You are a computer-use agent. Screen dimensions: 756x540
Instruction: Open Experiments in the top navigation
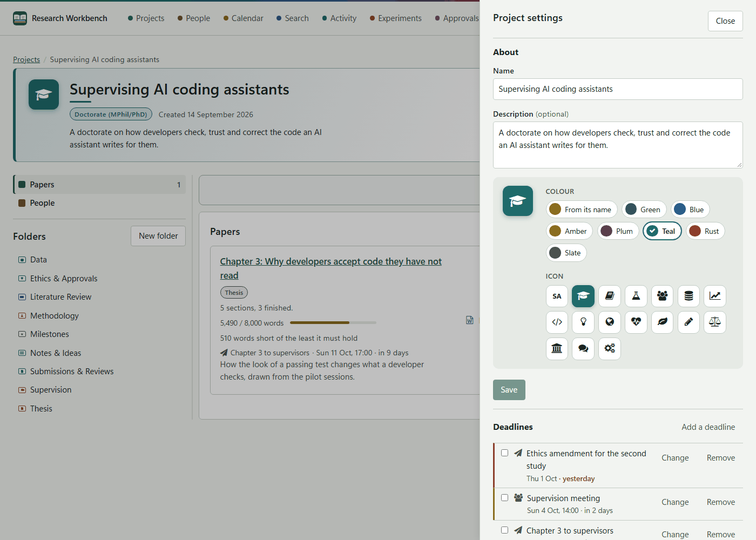tap(396, 18)
